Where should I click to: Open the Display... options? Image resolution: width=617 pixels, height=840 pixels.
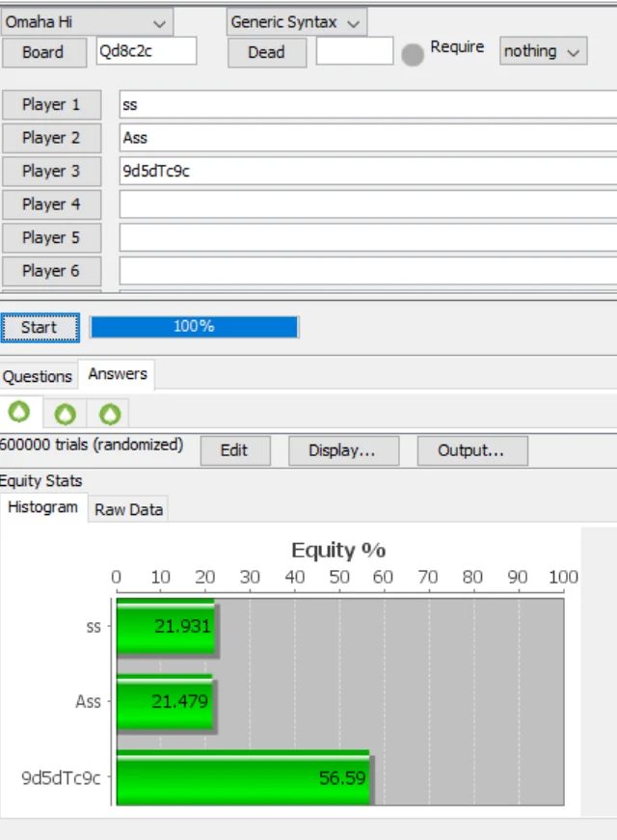pos(341,450)
